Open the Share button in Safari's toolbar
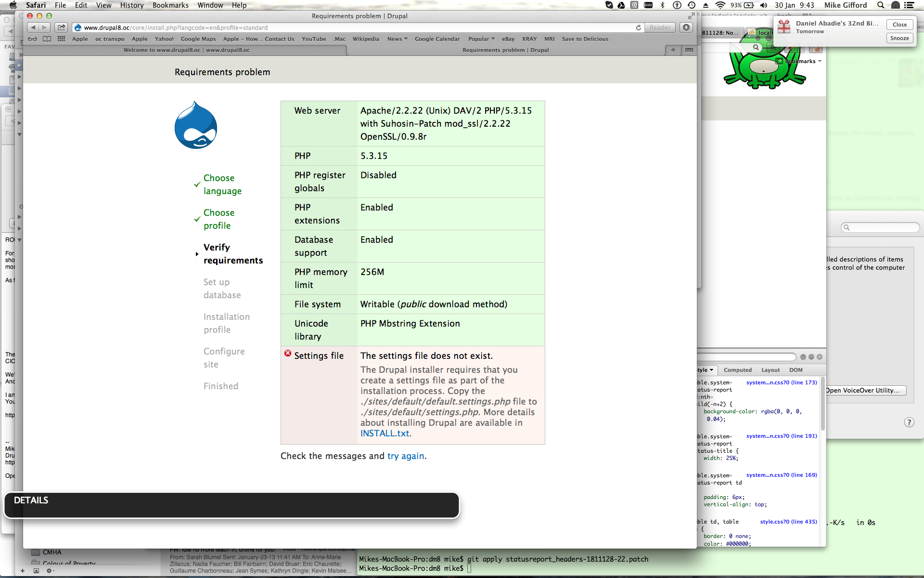Image resolution: width=924 pixels, height=578 pixels. point(61,27)
